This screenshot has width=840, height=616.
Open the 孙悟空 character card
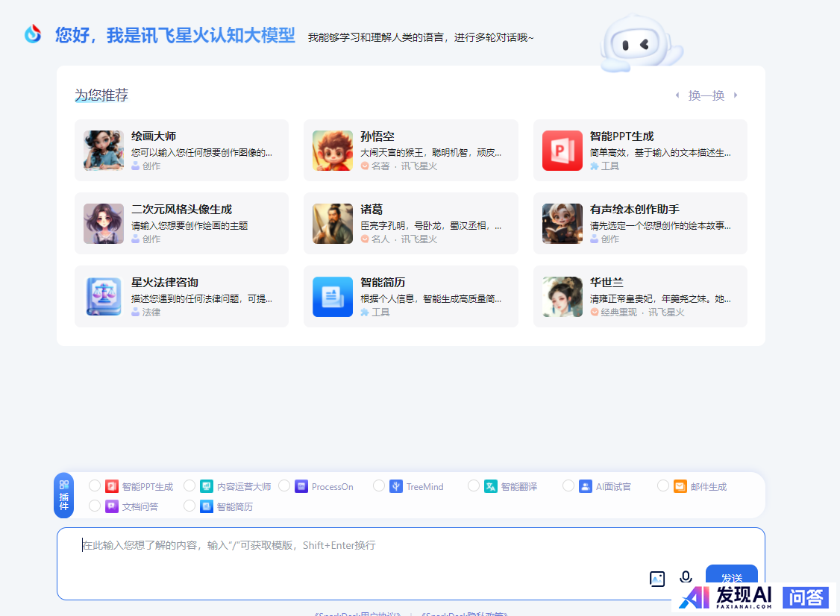point(410,150)
